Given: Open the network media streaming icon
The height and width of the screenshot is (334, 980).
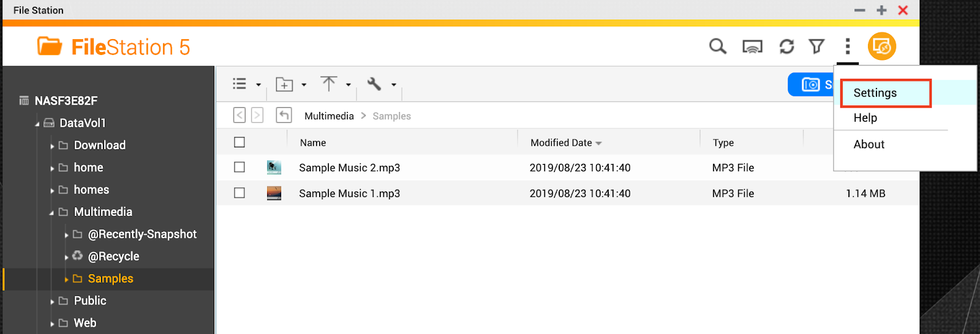Looking at the screenshot, I should (752, 46).
